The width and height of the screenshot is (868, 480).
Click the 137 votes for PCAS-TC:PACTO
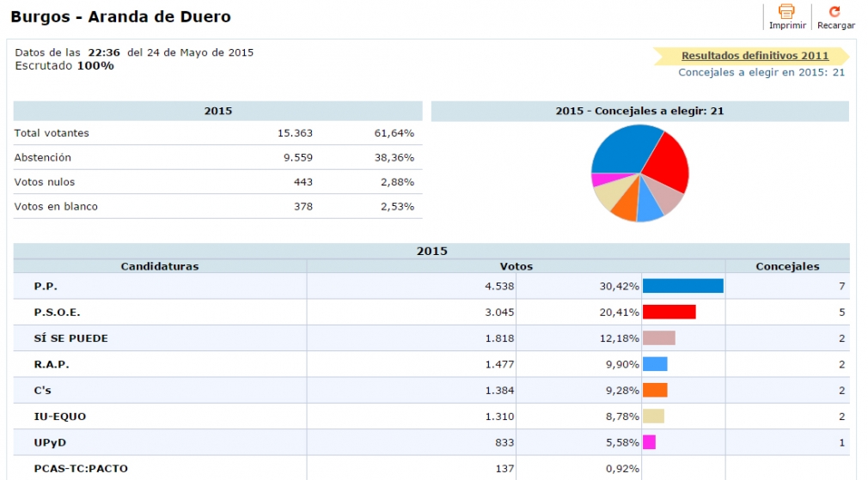tap(504, 468)
